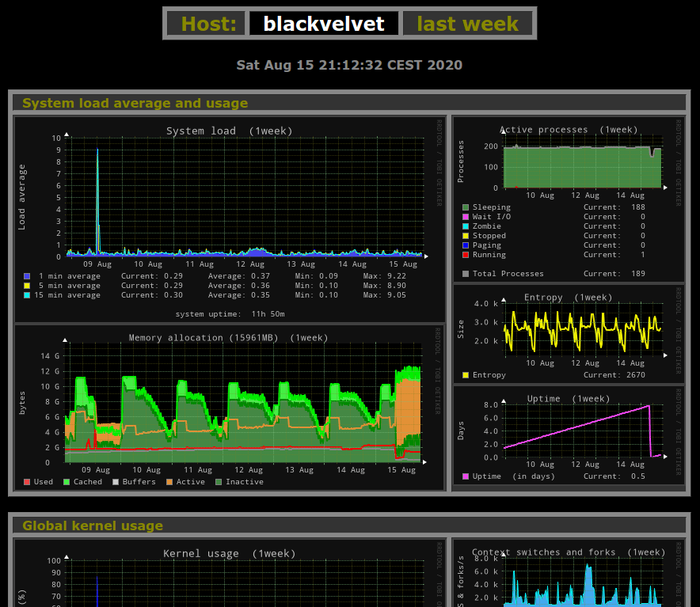The width and height of the screenshot is (700, 607).
Task: Open the Memory allocation weekly graph
Action: [230, 408]
